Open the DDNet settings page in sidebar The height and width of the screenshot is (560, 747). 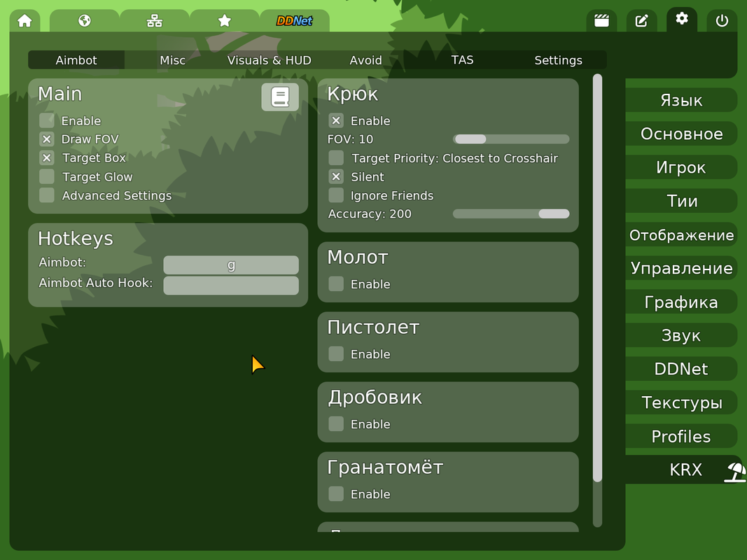[681, 369]
